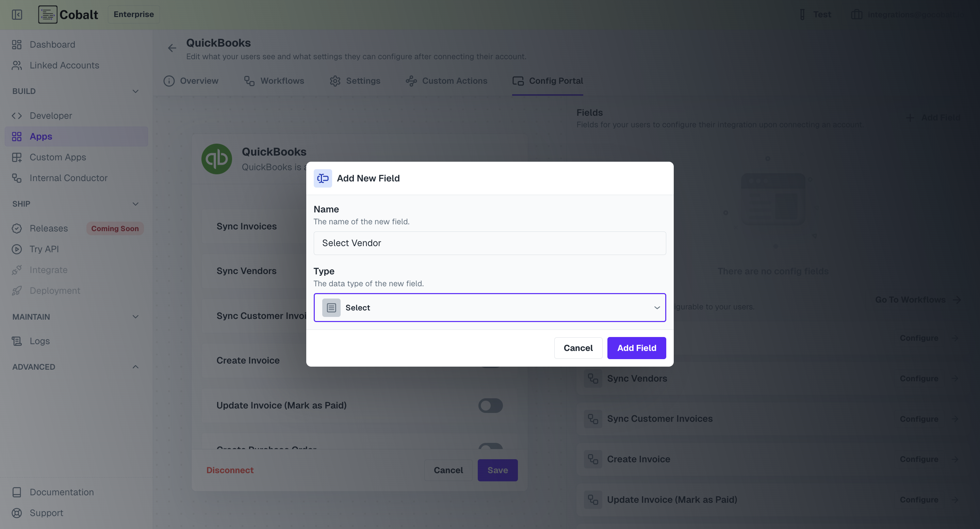980x529 pixels.
Task: Click the sidebar collapse icon
Action: 17,14
